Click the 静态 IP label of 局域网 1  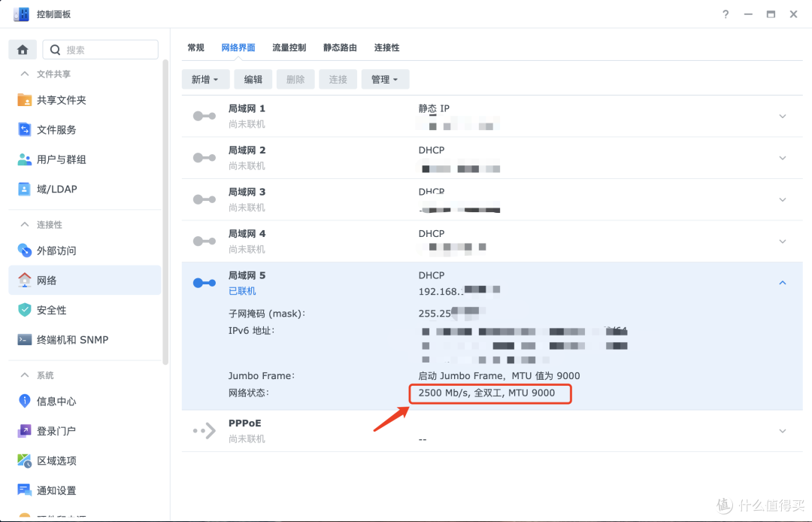tap(434, 108)
